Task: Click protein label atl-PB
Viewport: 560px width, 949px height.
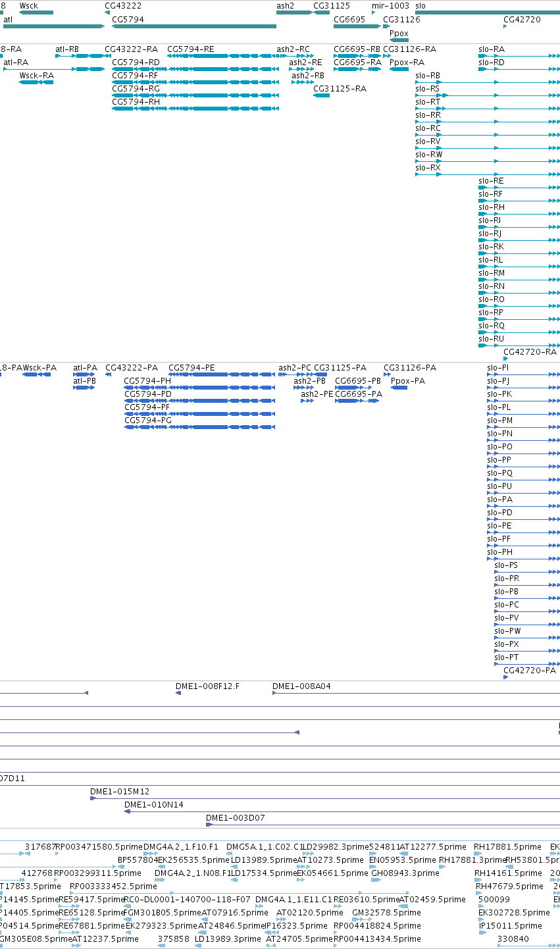Action: tap(84, 381)
